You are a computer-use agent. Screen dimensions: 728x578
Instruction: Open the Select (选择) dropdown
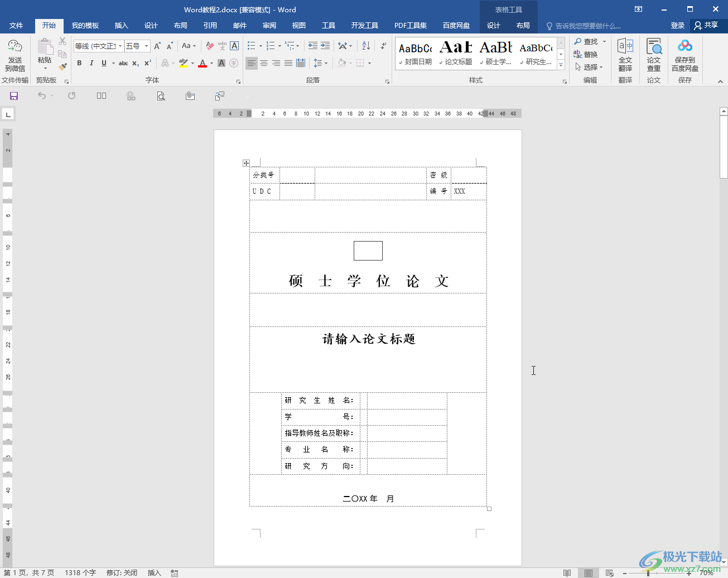coord(589,67)
